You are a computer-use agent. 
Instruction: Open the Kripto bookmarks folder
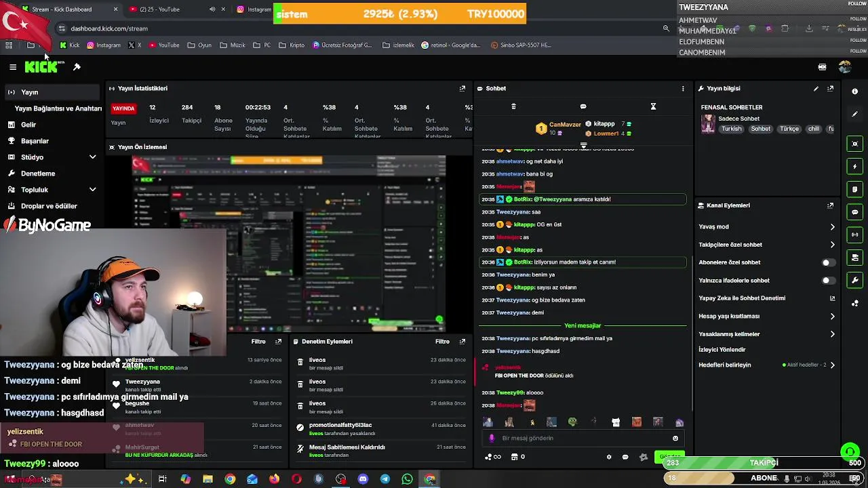point(292,45)
